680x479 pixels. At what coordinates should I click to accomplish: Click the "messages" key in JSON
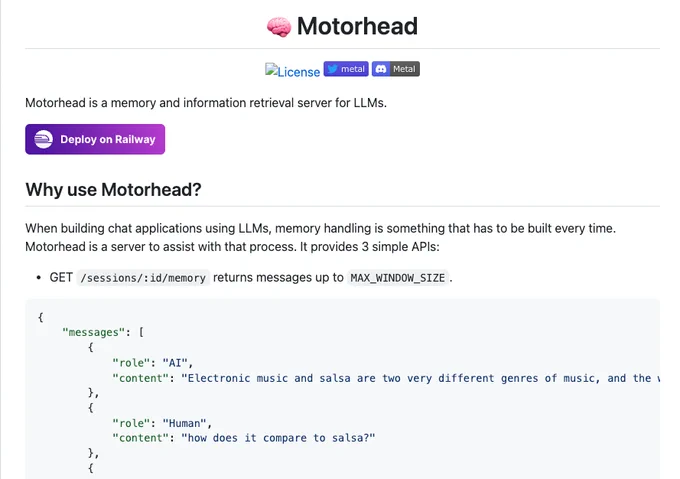coord(93,332)
